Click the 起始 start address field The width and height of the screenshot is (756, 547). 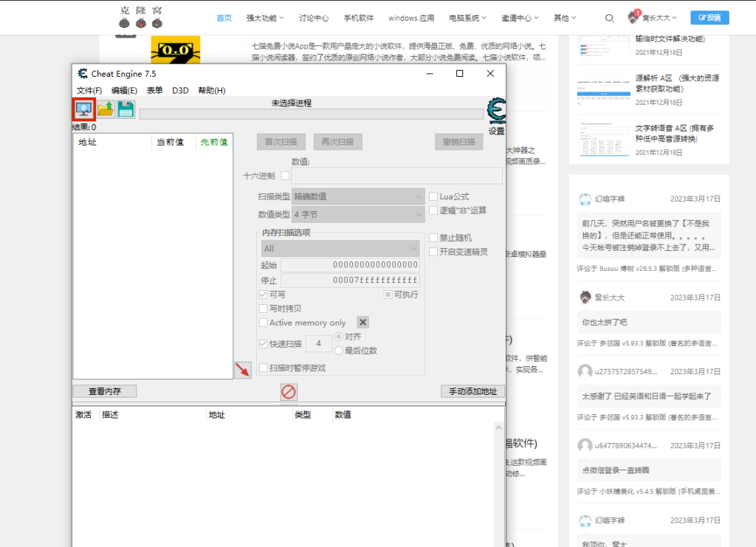tap(350, 265)
